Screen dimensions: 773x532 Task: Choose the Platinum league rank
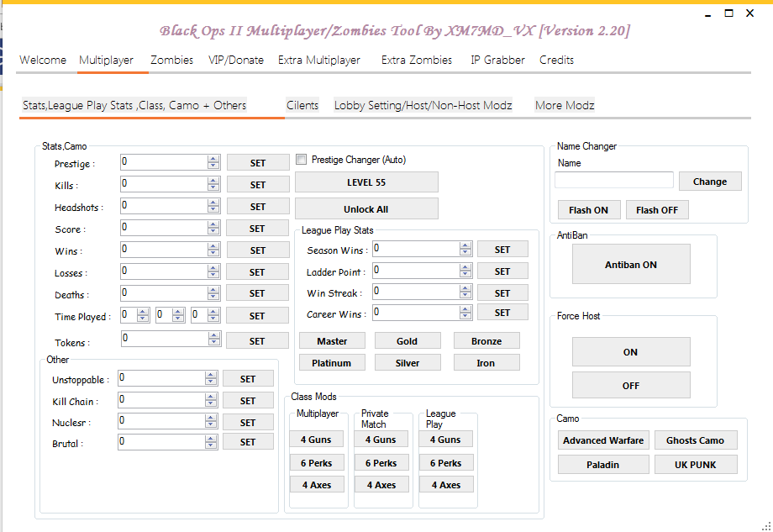(332, 362)
